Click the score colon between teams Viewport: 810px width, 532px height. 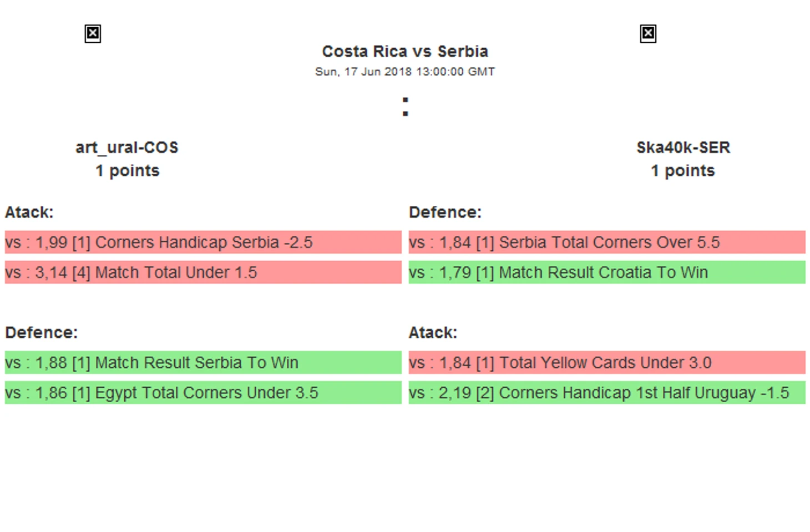tap(406, 107)
